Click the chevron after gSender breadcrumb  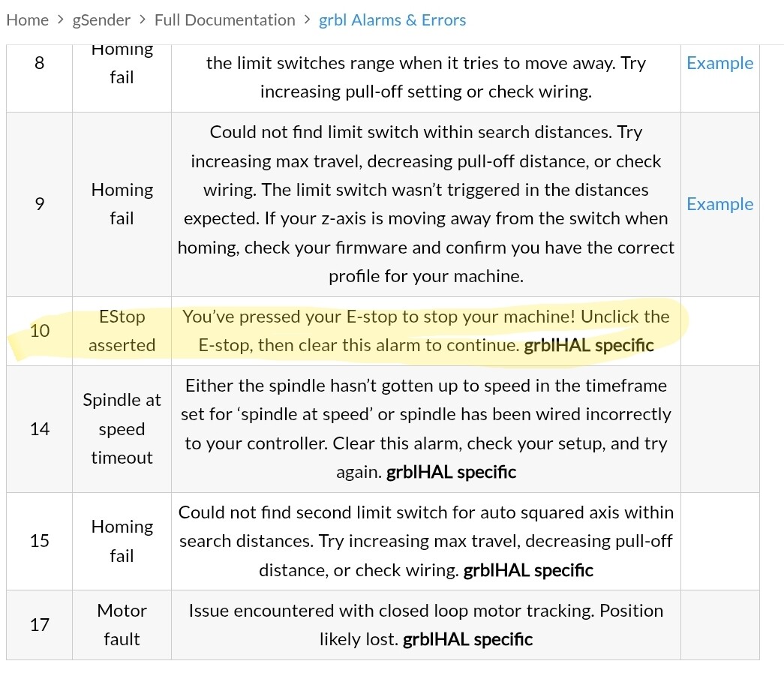[x=143, y=20]
